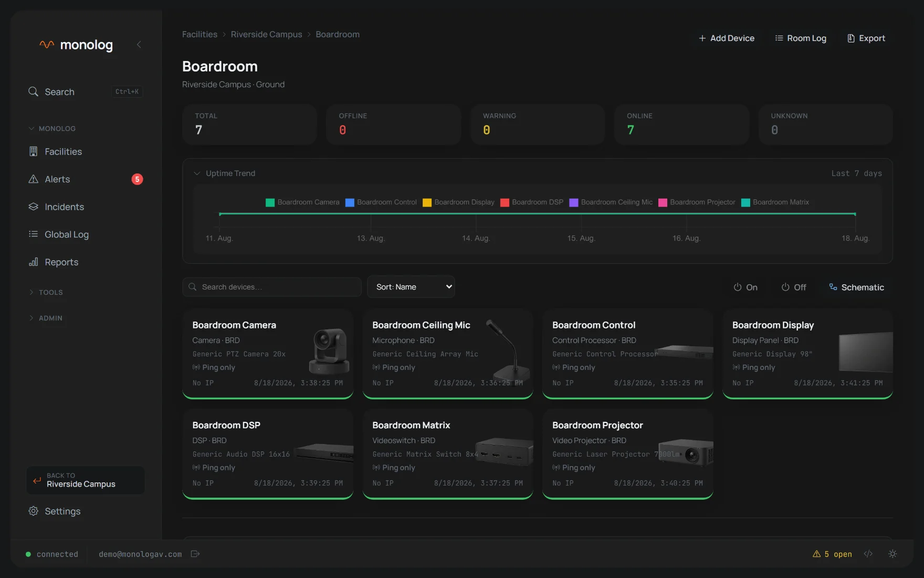Click the plus icon of Add Device
Image resolution: width=924 pixels, height=578 pixels.
(702, 38)
